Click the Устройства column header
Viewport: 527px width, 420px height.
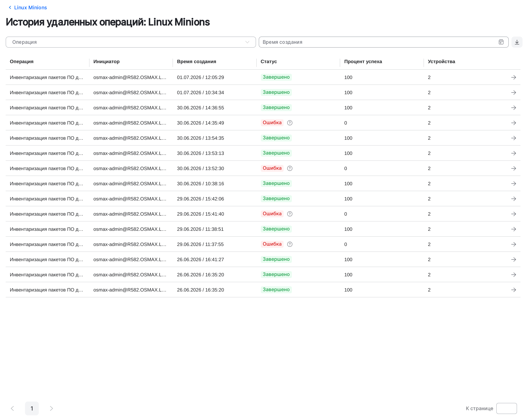tap(441, 61)
